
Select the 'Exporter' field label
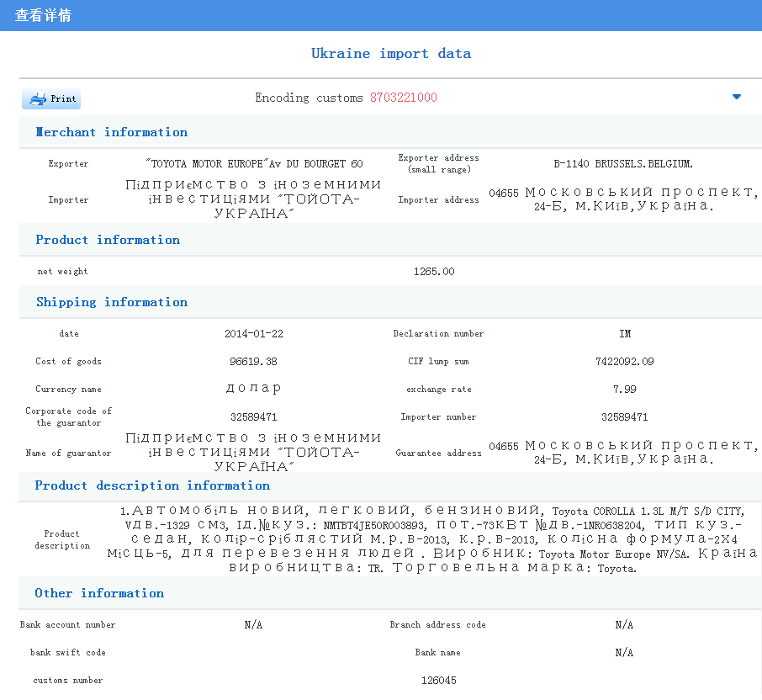coord(68,164)
